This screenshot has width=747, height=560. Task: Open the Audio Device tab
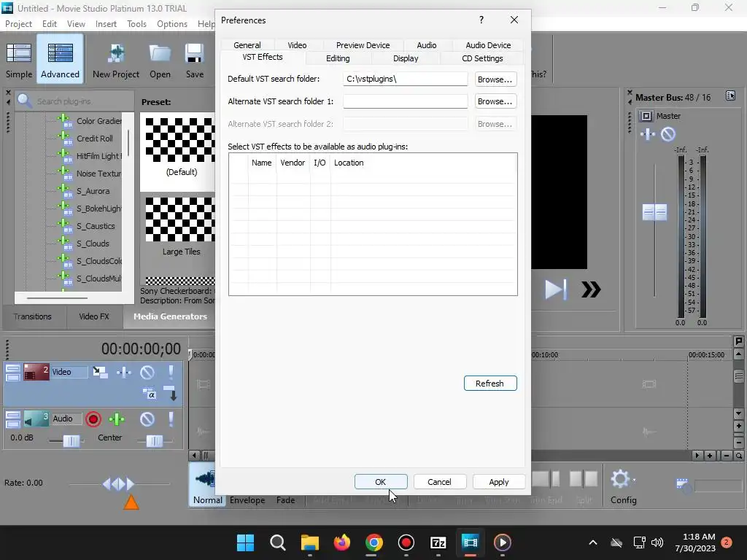(488, 45)
